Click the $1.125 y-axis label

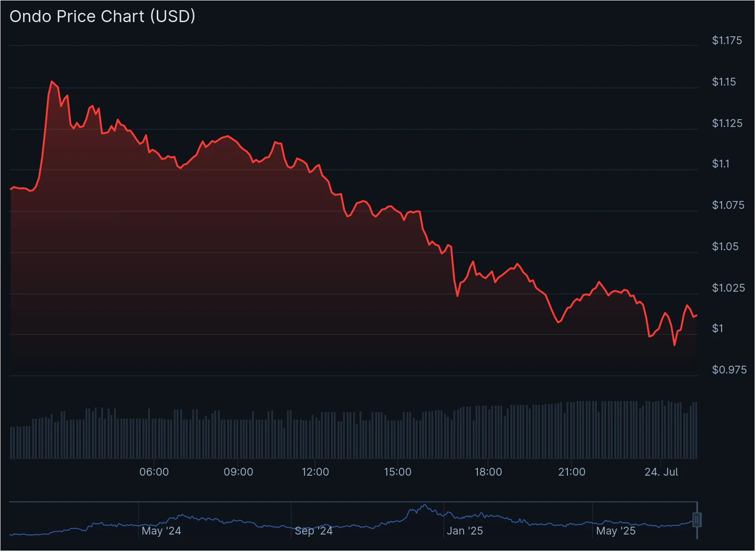(727, 123)
